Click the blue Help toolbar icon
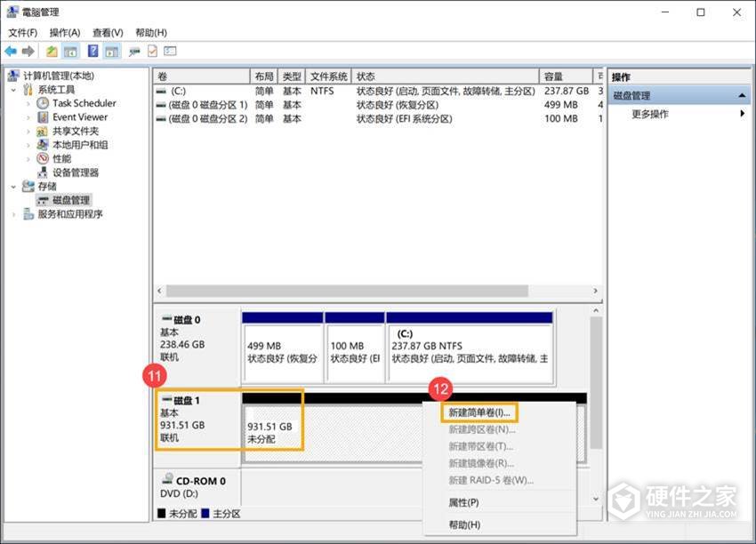Image resolution: width=756 pixels, height=544 pixels. click(x=93, y=51)
